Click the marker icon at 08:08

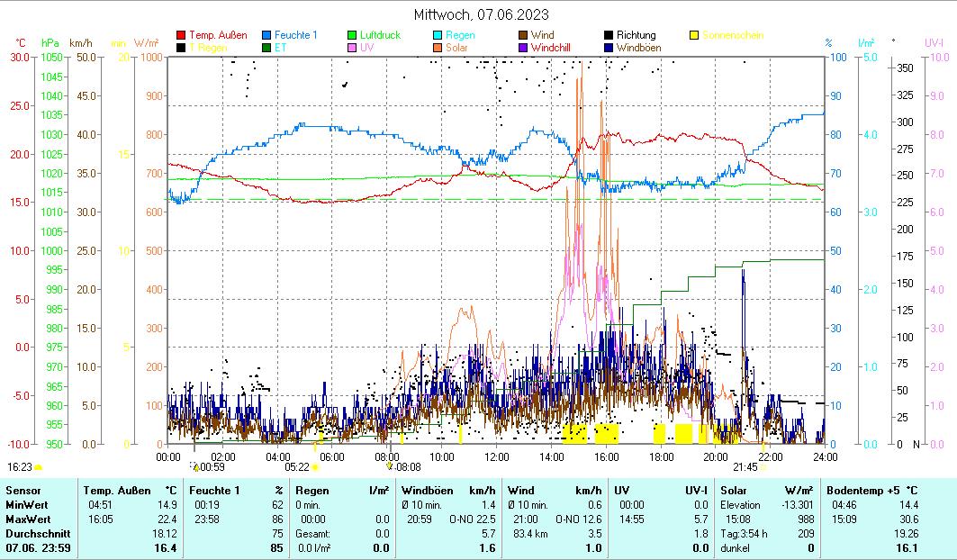click(x=390, y=466)
